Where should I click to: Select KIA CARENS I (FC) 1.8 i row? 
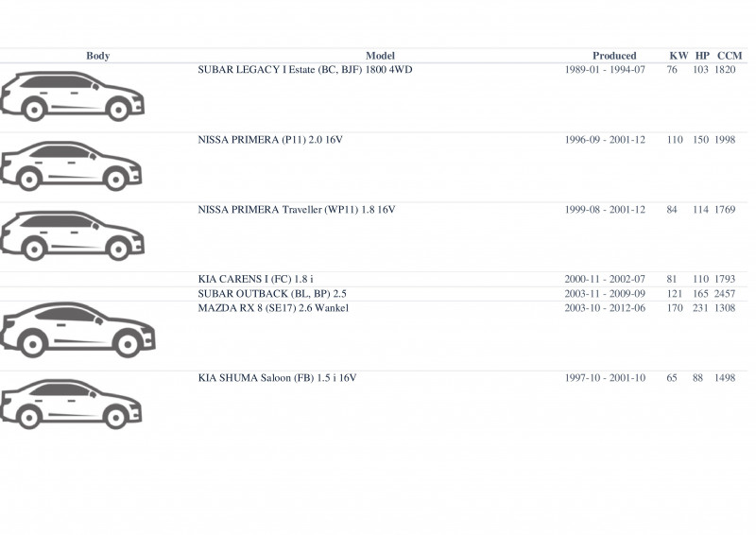[373, 279]
